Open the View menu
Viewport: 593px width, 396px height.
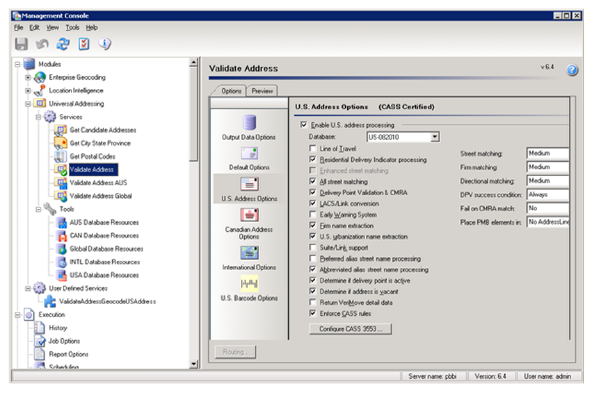point(53,28)
